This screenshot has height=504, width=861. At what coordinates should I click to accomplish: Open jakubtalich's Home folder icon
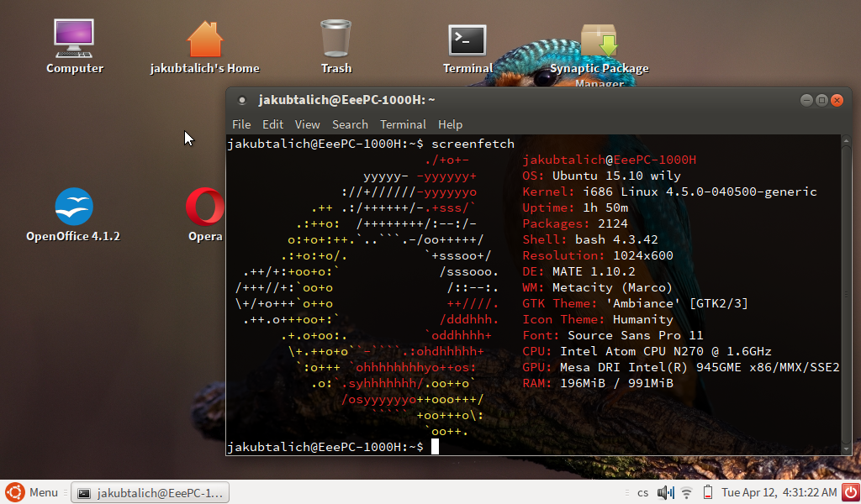point(205,39)
